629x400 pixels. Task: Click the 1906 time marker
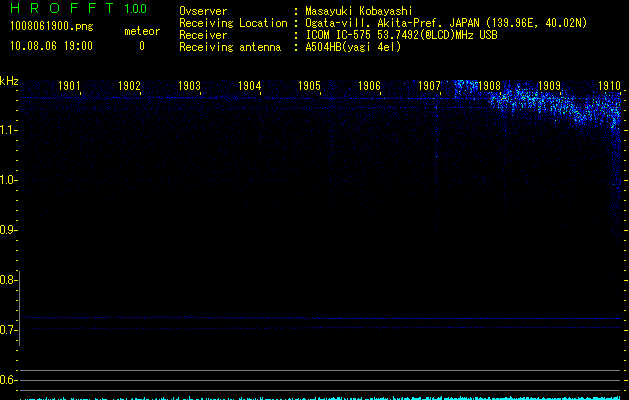click(x=369, y=85)
